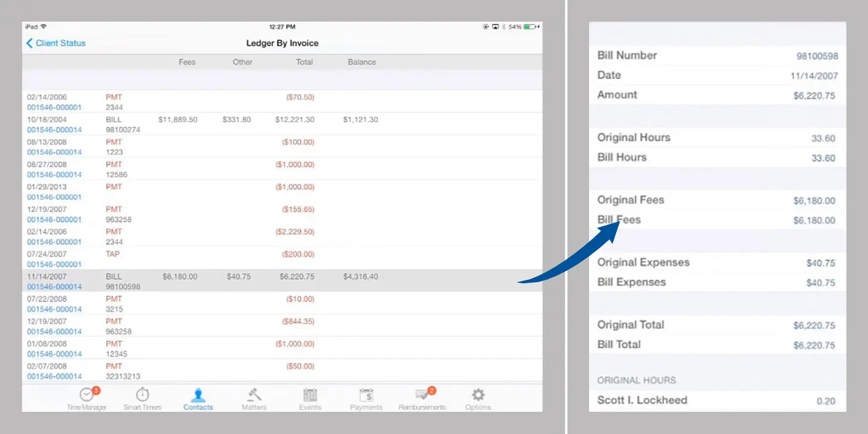868x434 pixels.
Task: Return to Client Status screen
Action: pos(55,43)
